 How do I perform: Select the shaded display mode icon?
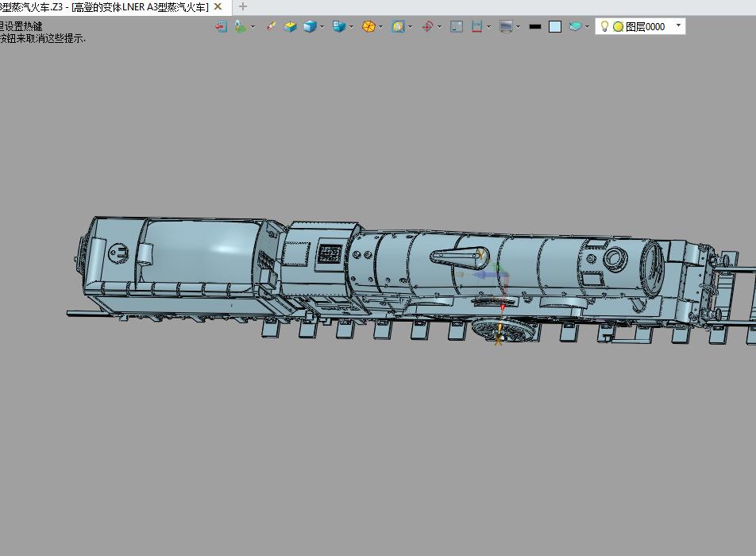(308, 26)
